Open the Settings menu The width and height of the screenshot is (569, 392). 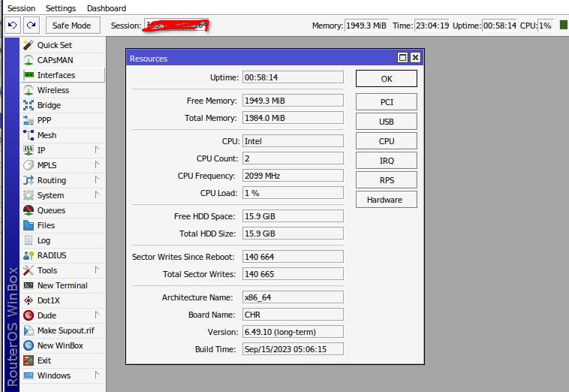[61, 8]
